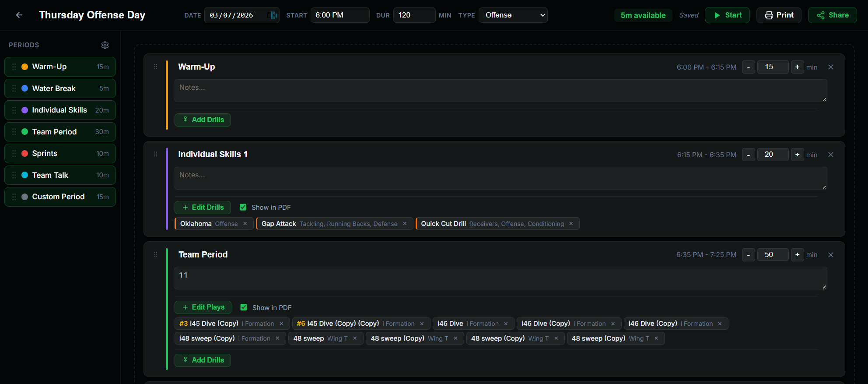Click the Team Period notes box
The image size is (868, 384).
coord(500,278)
